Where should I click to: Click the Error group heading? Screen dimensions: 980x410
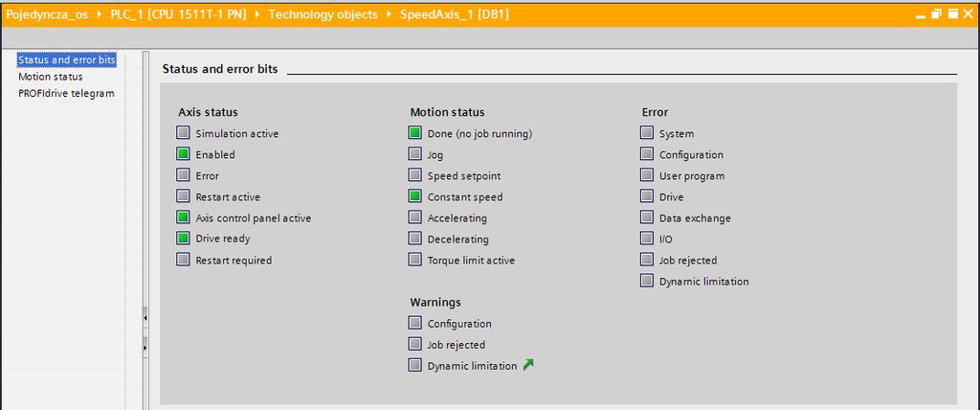[x=655, y=113]
